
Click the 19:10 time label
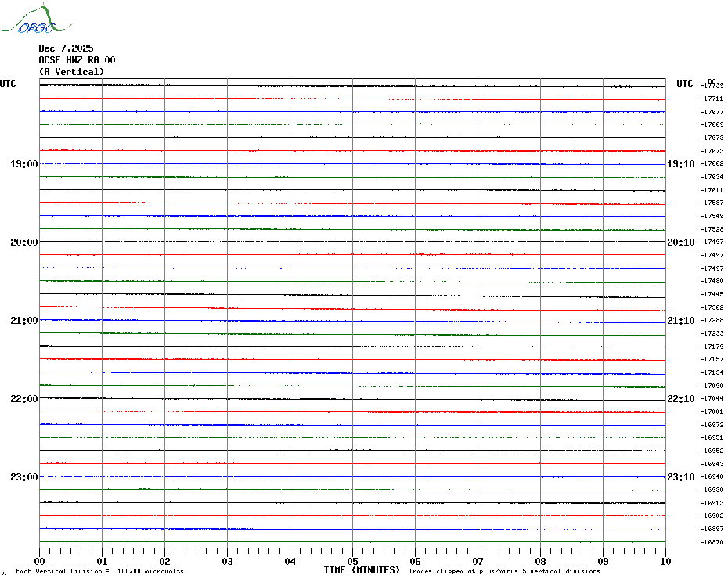point(681,163)
